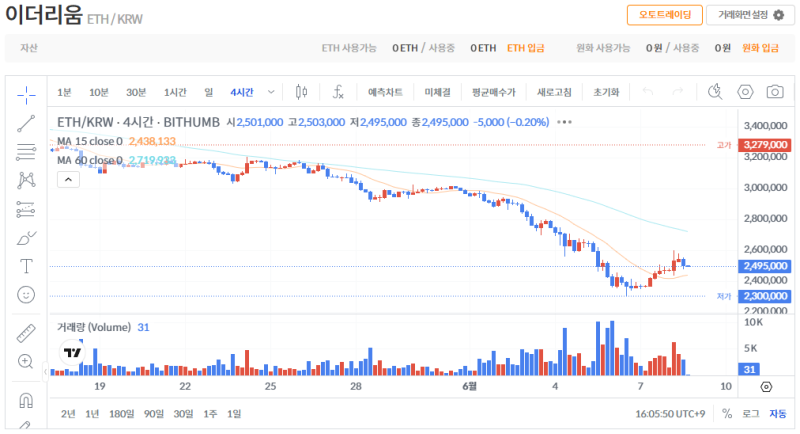800x434 pixels.
Task: Switch to 10 minute interval
Action: point(99,92)
